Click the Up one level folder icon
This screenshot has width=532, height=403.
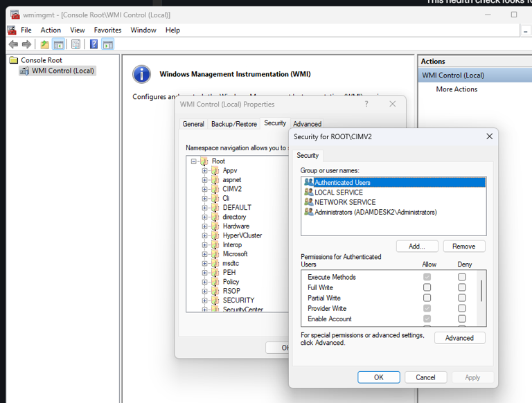click(x=44, y=44)
